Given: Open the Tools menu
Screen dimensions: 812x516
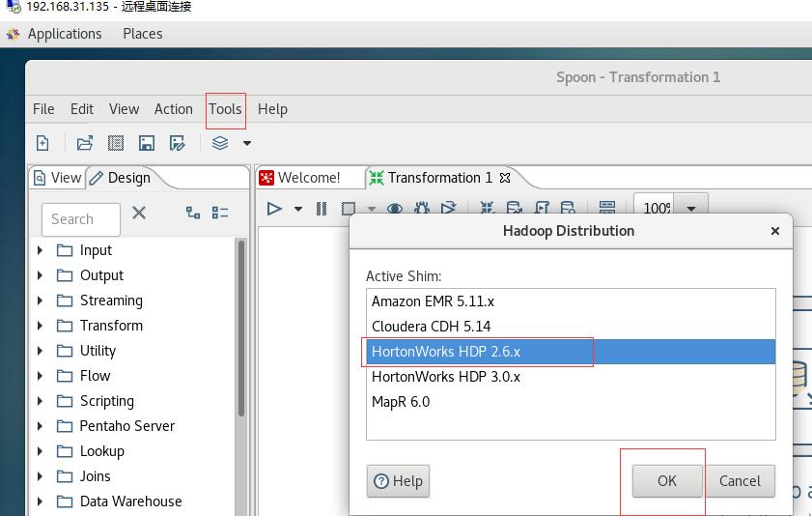Looking at the screenshot, I should tap(225, 109).
